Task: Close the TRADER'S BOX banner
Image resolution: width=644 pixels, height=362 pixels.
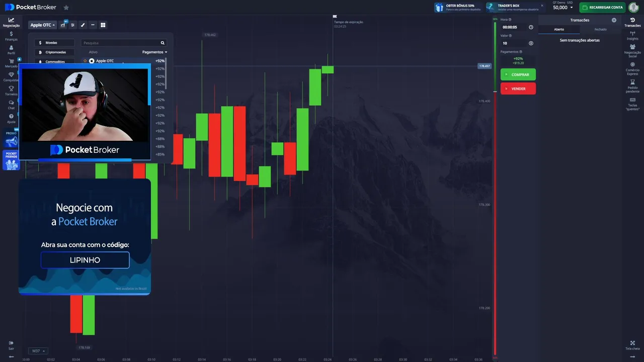Action: [542, 6]
